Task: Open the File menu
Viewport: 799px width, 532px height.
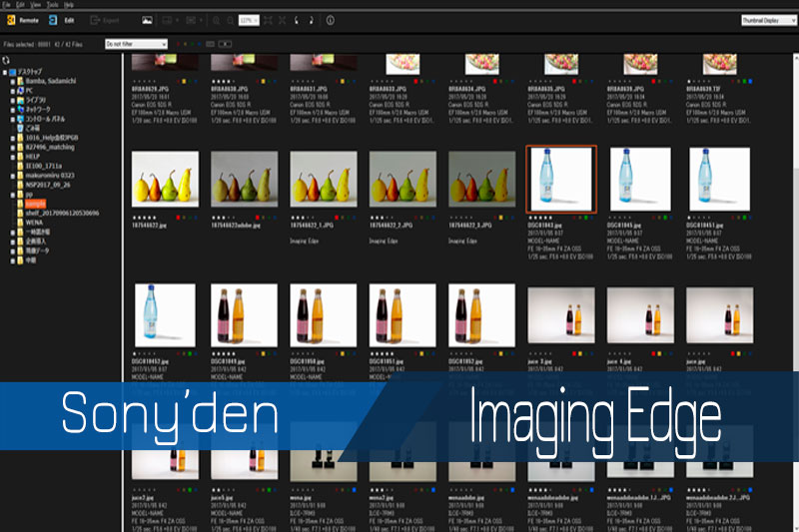Action: [6, 5]
